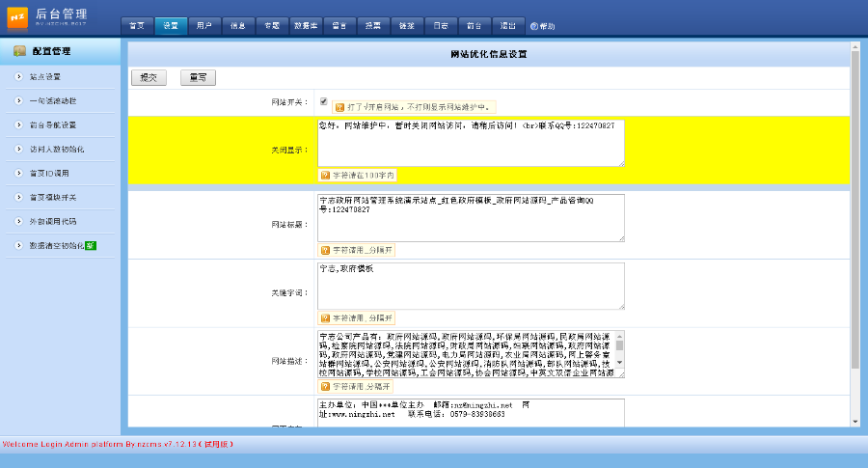
Task: Go to the 前台 tab
Action: (475, 26)
